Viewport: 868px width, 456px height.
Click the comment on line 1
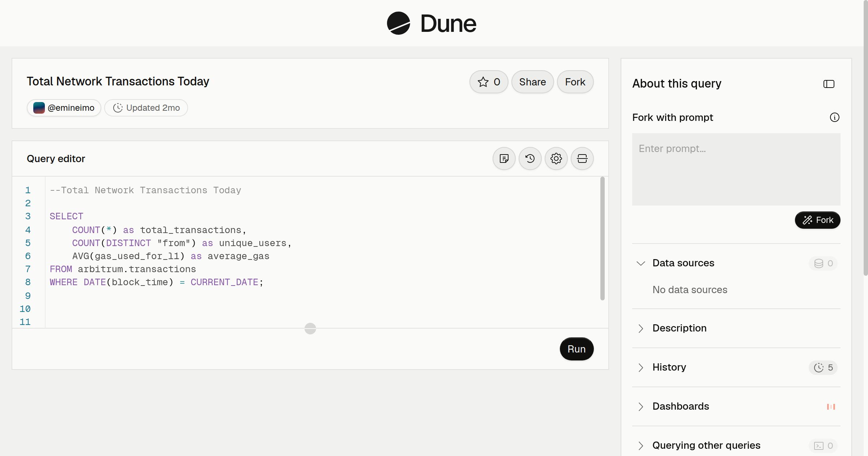click(x=145, y=190)
